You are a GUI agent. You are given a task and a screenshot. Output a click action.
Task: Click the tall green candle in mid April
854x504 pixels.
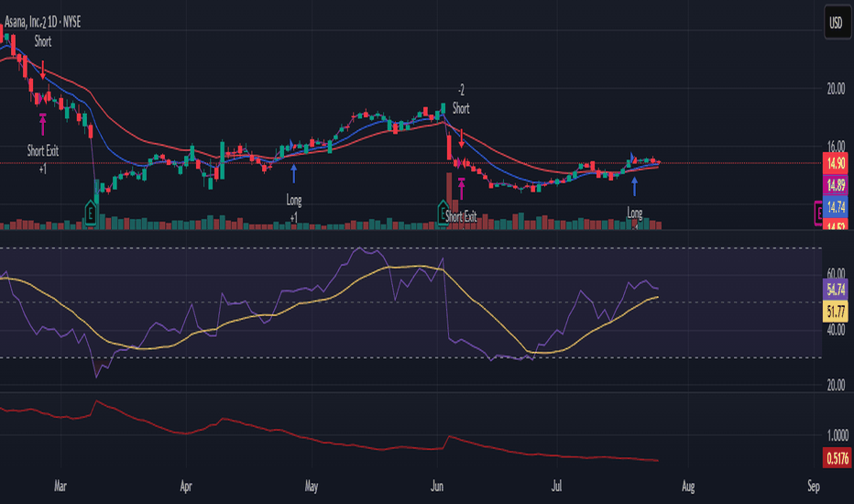(x=223, y=160)
